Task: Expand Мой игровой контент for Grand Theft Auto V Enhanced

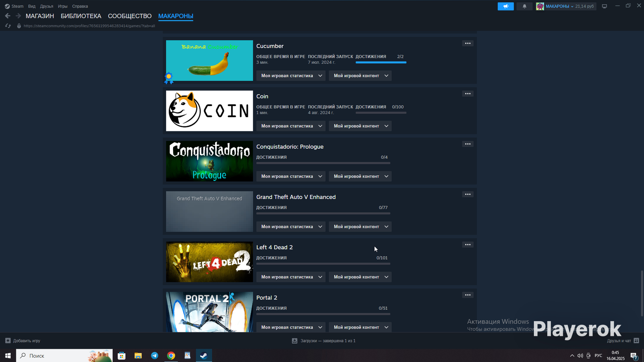Action: pos(360,227)
